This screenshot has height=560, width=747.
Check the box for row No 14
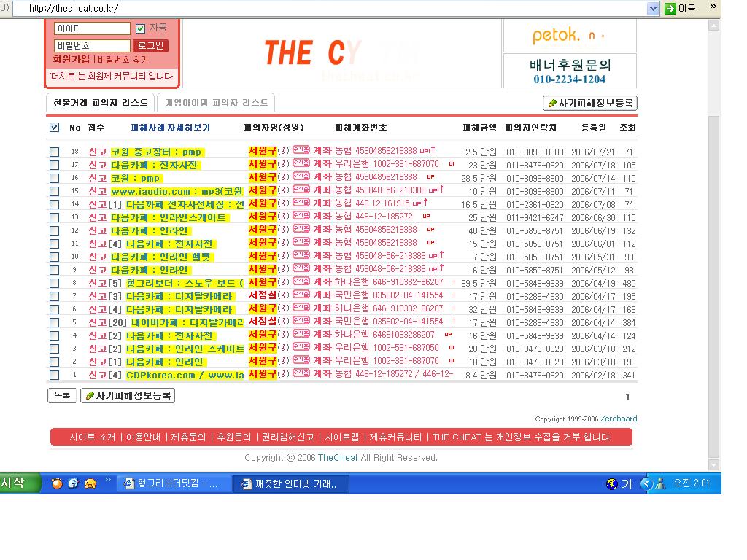(x=54, y=204)
